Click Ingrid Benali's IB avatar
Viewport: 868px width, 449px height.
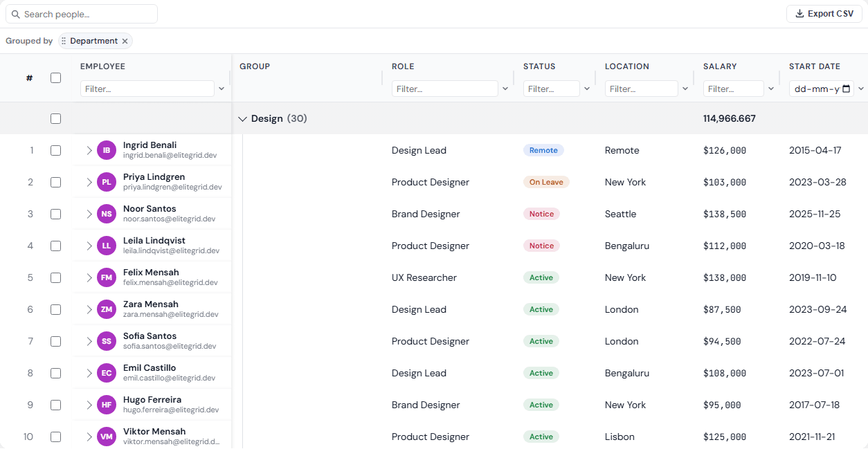tap(107, 150)
